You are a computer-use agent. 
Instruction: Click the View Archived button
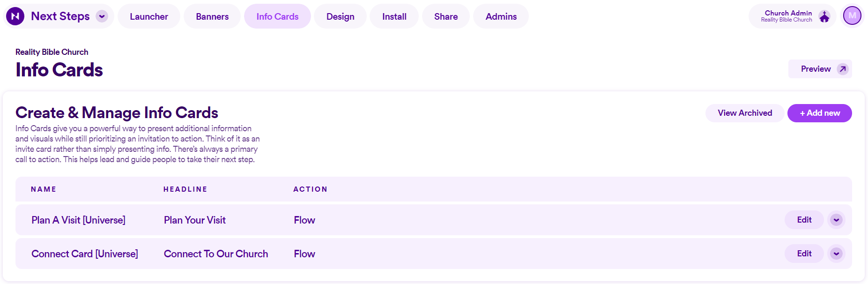coord(744,113)
